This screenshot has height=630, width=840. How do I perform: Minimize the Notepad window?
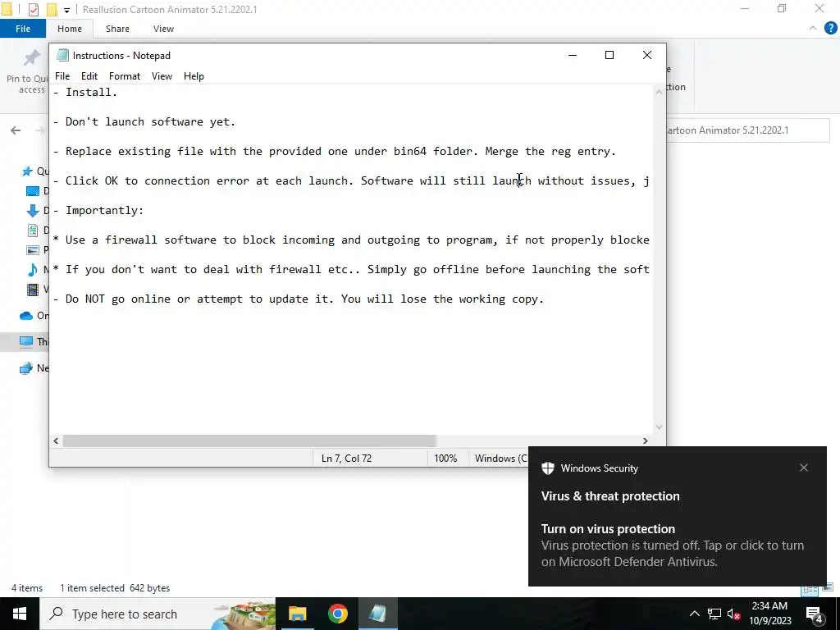572,55
